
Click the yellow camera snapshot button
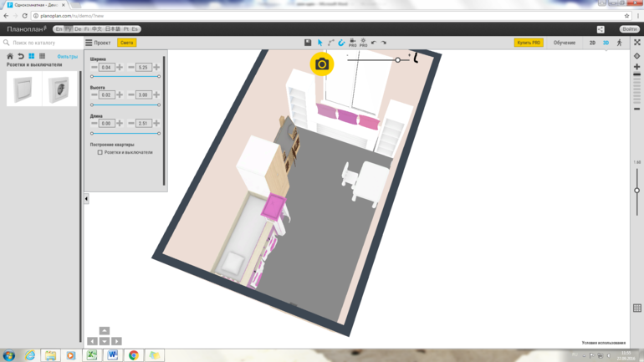(322, 64)
